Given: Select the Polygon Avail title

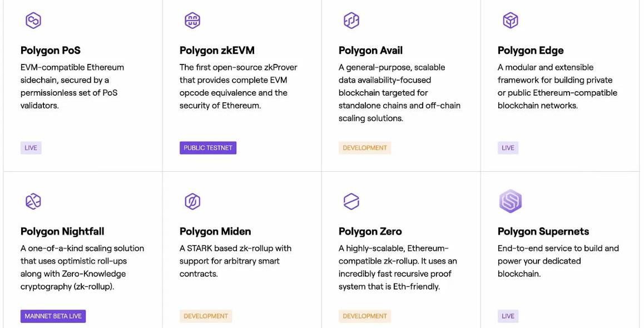Looking at the screenshot, I should (370, 51).
